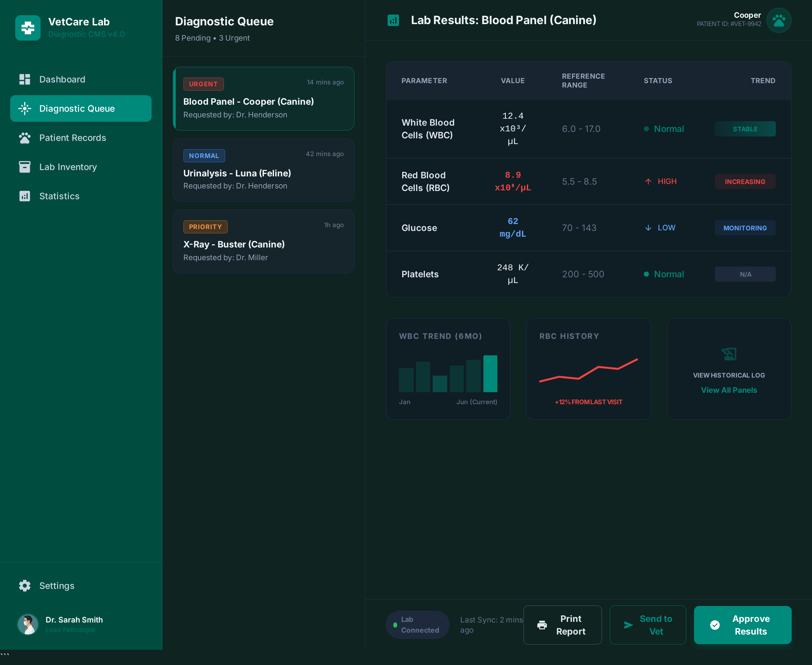Open the Dashboard menu item

pyautogui.click(x=62, y=79)
